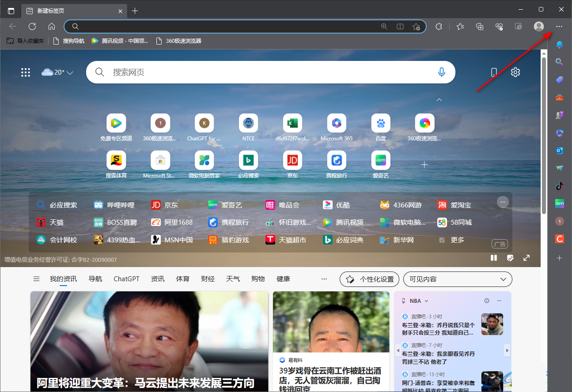Open Outlook from the sidebar
The image size is (572, 392).
[x=559, y=151]
